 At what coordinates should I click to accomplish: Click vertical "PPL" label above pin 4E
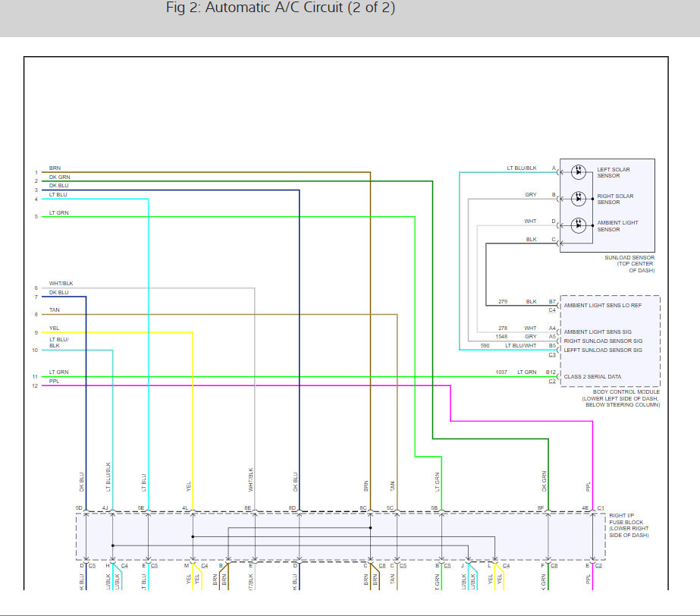pyautogui.click(x=588, y=486)
